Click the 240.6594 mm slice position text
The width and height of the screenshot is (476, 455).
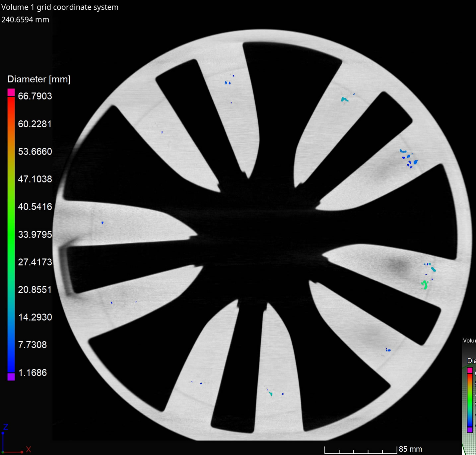coord(25,20)
